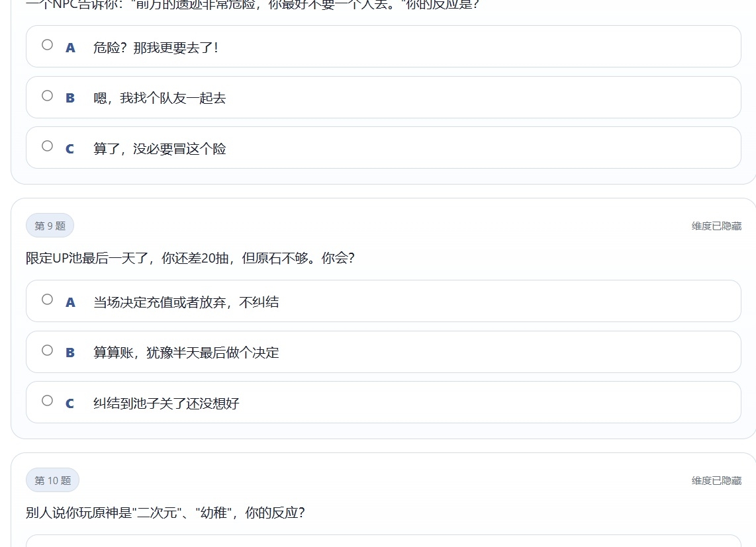The width and height of the screenshot is (756, 547).
Task: Select radio for "当场决定充值或者放弃，不纠结"
Action: 46,299
